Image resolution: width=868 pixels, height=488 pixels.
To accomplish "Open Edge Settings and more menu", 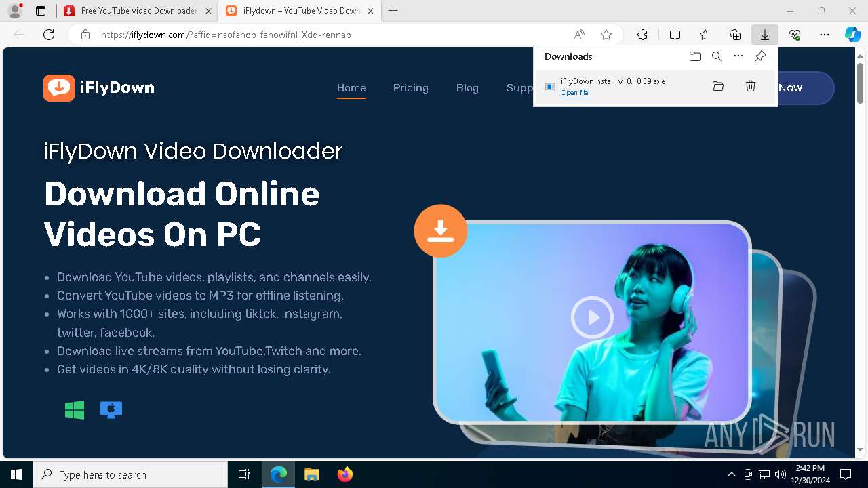I will (825, 35).
